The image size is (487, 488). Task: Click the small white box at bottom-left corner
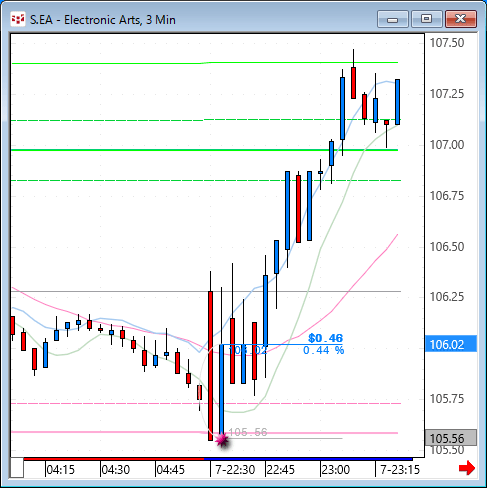point(17,468)
